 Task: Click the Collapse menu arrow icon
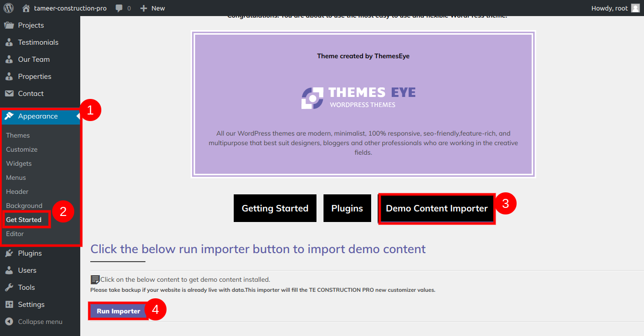pos(9,321)
